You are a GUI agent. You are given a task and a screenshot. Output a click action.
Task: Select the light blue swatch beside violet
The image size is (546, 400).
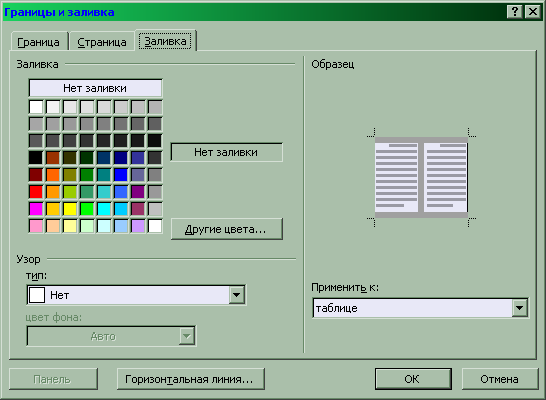tap(121, 192)
